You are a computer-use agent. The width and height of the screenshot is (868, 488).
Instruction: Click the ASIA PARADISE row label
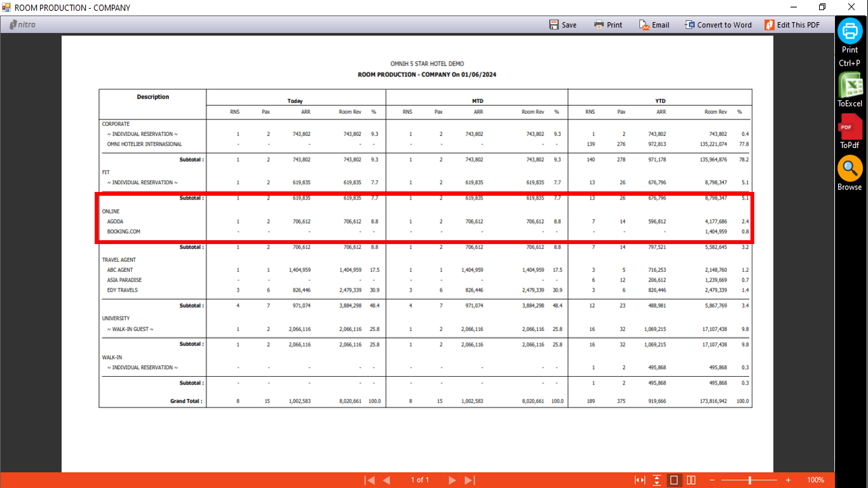(x=124, y=280)
